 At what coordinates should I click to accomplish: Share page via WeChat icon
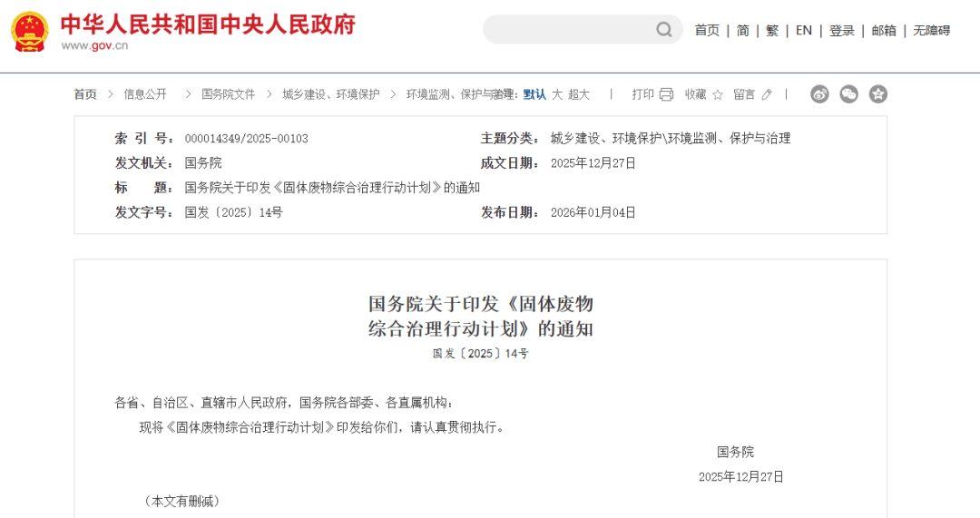click(x=848, y=94)
